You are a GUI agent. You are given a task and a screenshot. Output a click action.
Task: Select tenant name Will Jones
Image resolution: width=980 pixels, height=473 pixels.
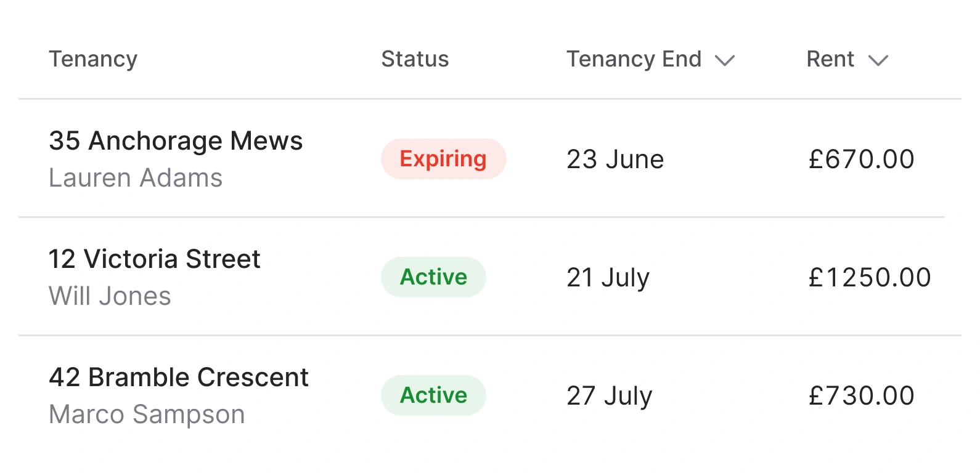(110, 296)
